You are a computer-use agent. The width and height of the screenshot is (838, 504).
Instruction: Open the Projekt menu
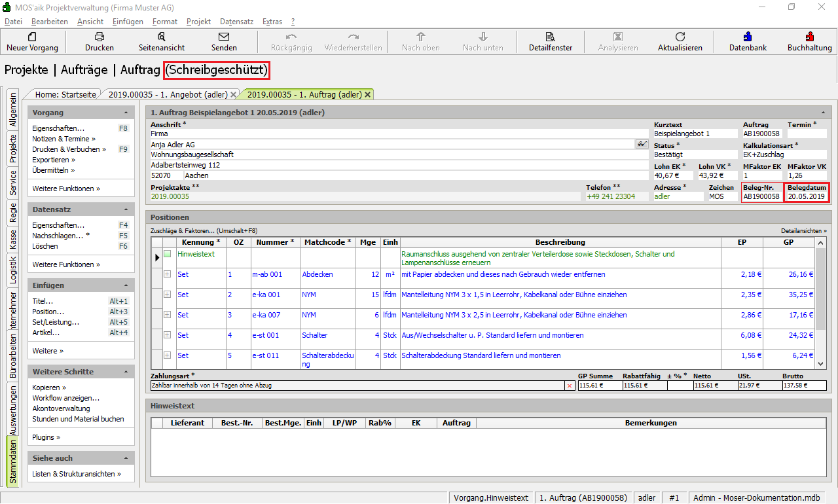[198, 22]
